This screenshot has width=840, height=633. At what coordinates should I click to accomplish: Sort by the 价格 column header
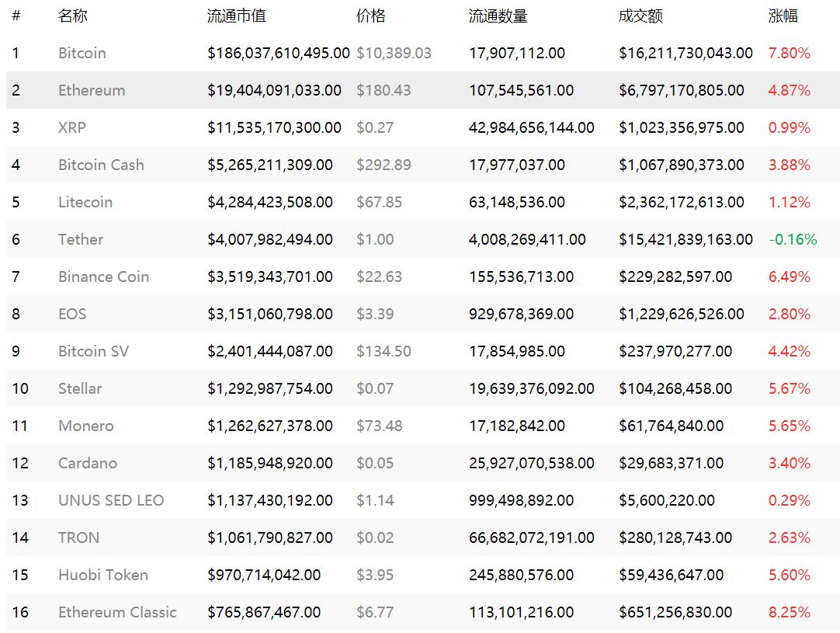click(370, 16)
